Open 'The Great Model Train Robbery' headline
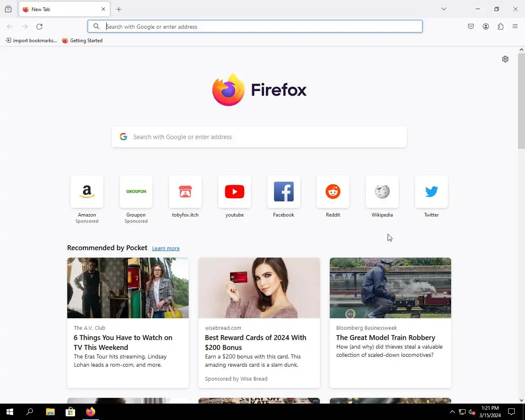 coord(386,338)
